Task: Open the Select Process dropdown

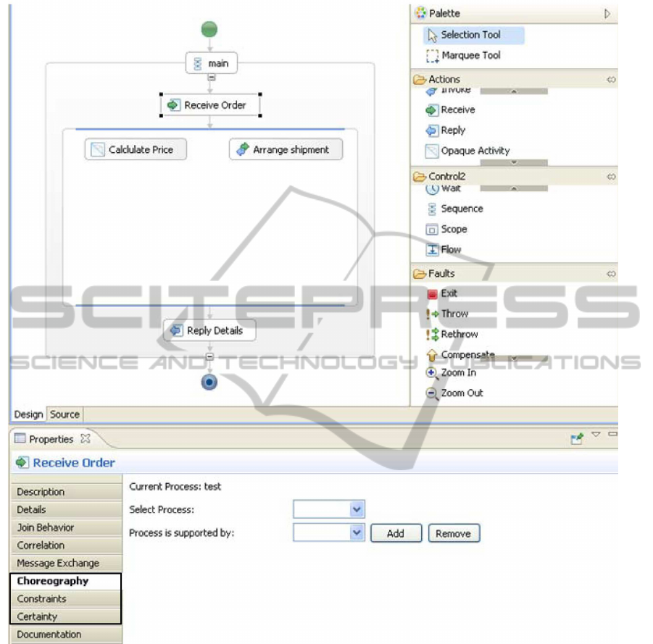Action: [357, 510]
